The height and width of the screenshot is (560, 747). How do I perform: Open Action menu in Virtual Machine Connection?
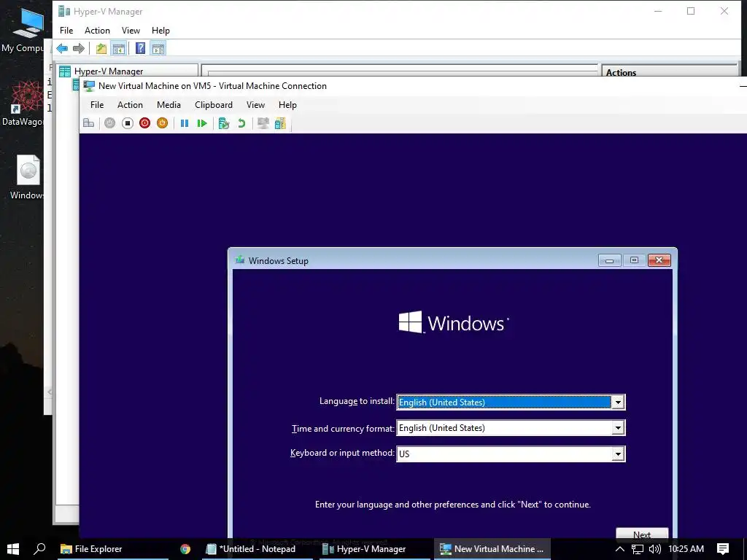(130, 105)
